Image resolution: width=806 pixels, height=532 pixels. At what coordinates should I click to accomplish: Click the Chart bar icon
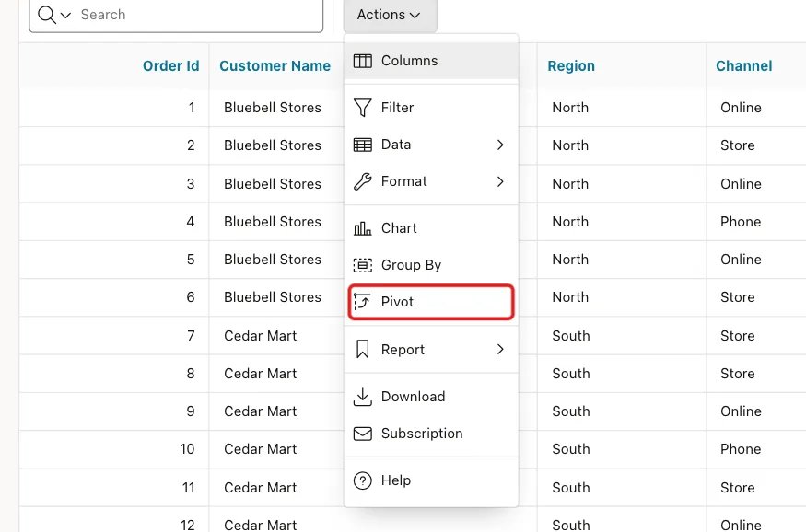(362, 228)
